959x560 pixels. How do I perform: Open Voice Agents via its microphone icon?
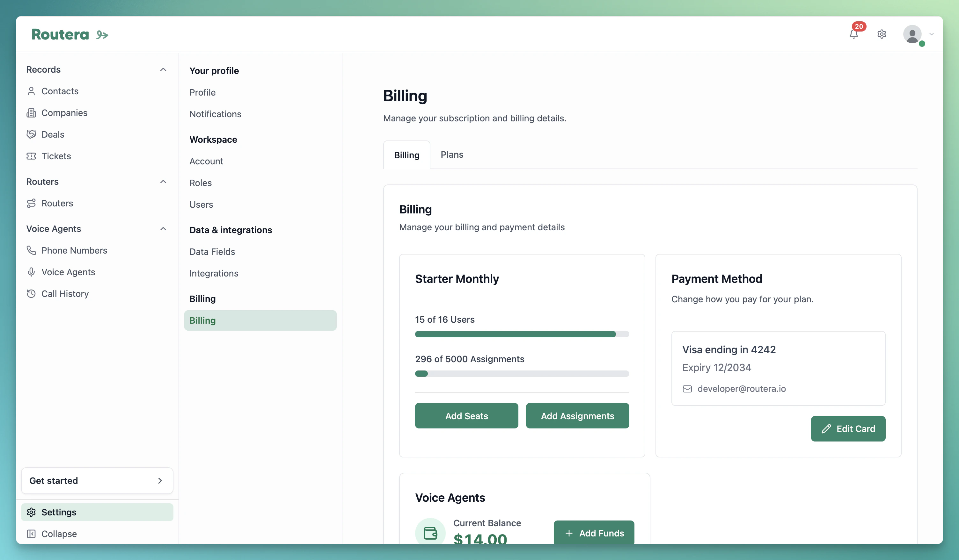click(x=31, y=272)
